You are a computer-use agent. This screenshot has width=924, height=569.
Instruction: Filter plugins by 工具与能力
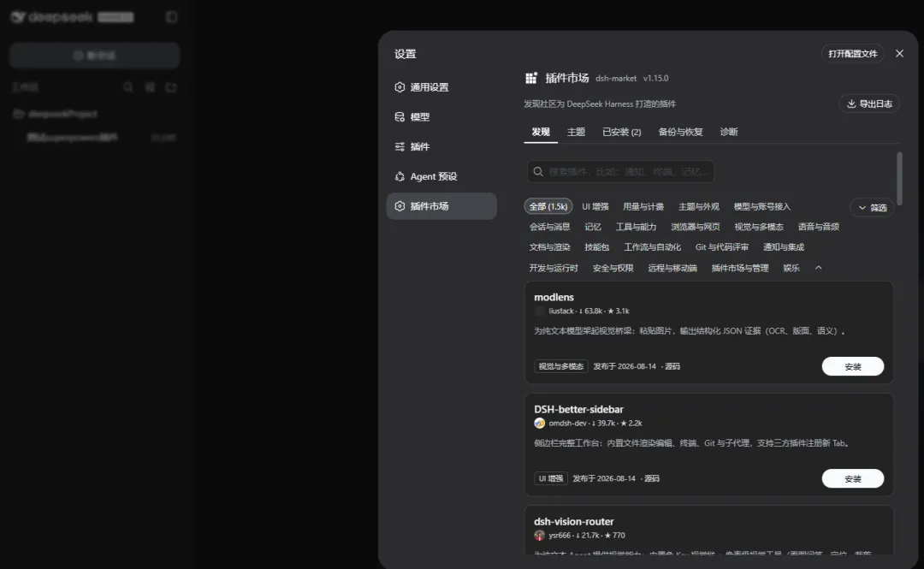(636, 227)
